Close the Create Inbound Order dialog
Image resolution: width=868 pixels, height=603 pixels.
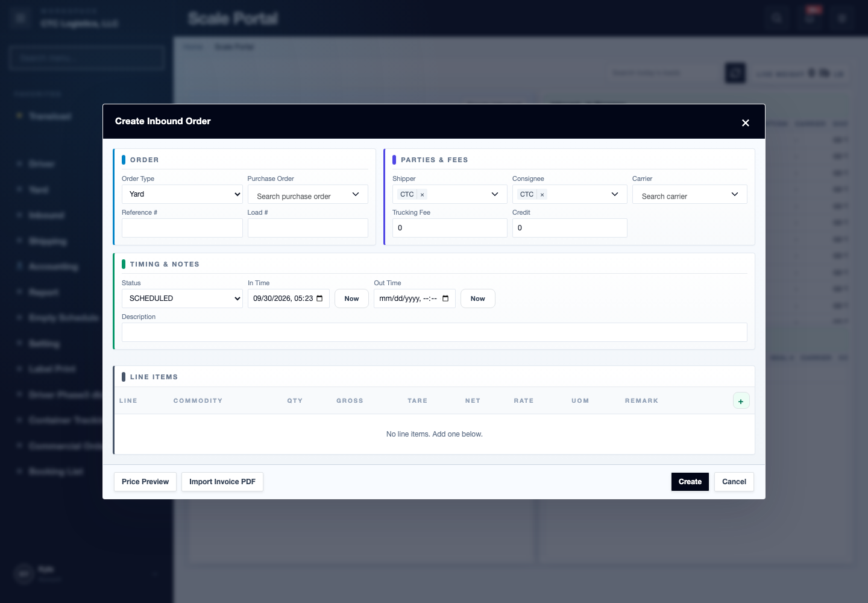pos(746,122)
